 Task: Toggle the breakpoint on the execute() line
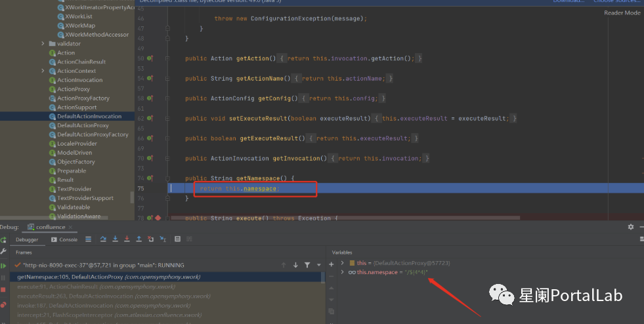point(158,218)
